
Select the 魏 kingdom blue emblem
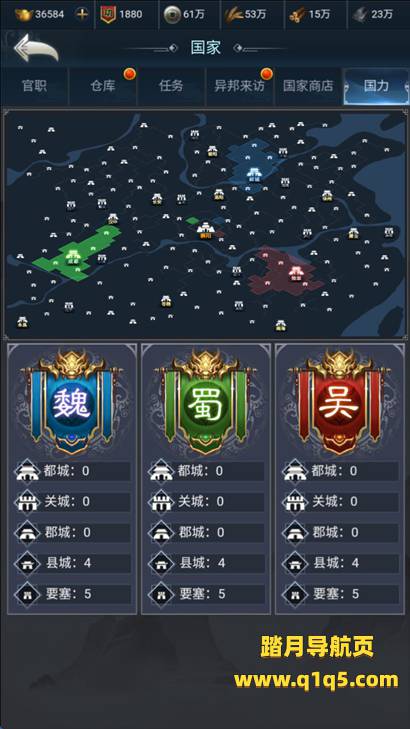coord(72,403)
